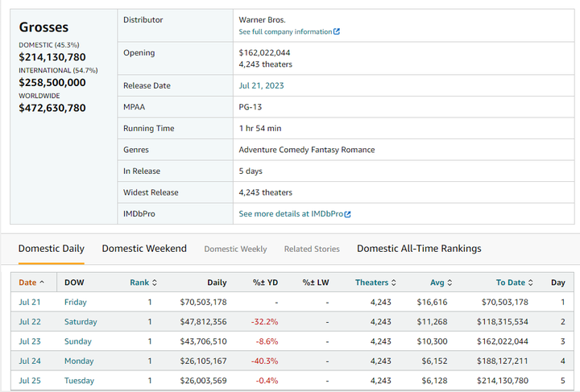Viewport: 580px width, 392px height.
Task: Click average value $10,300
Action: pyautogui.click(x=432, y=341)
